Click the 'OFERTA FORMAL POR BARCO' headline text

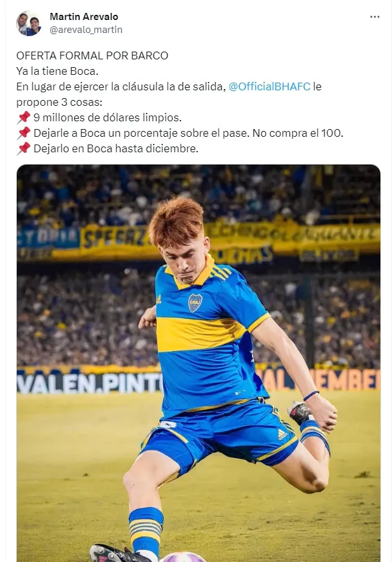pos(92,55)
